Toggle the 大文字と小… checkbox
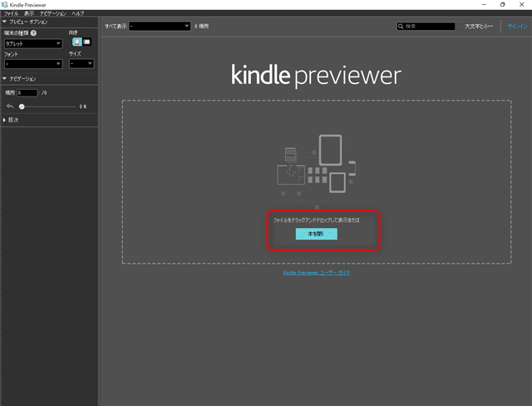 tap(460, 26)
